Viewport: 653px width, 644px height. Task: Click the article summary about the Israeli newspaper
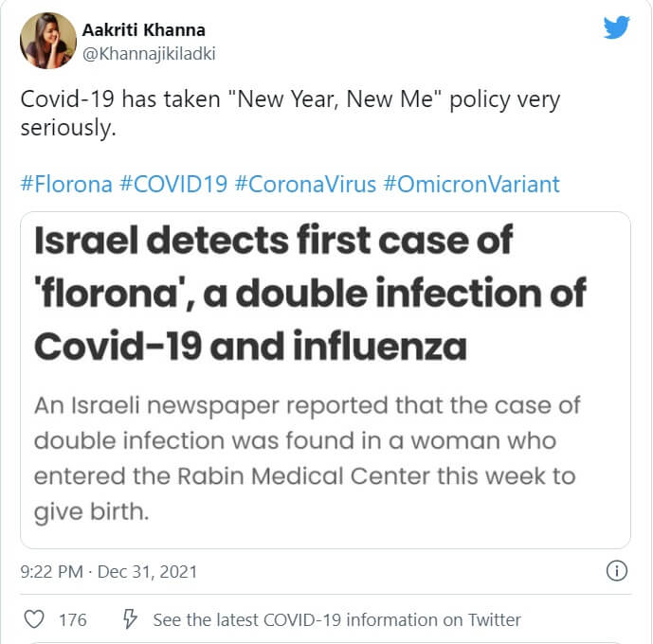point(307,458)
